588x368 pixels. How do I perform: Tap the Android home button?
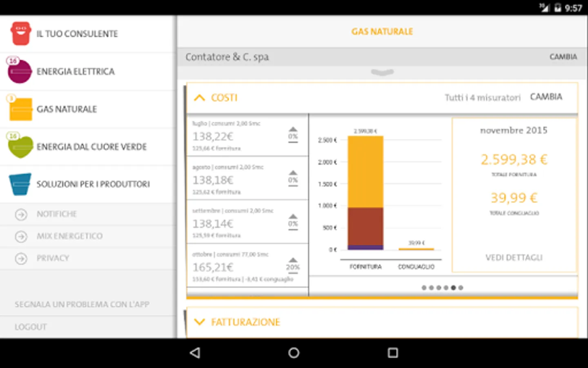294,353
